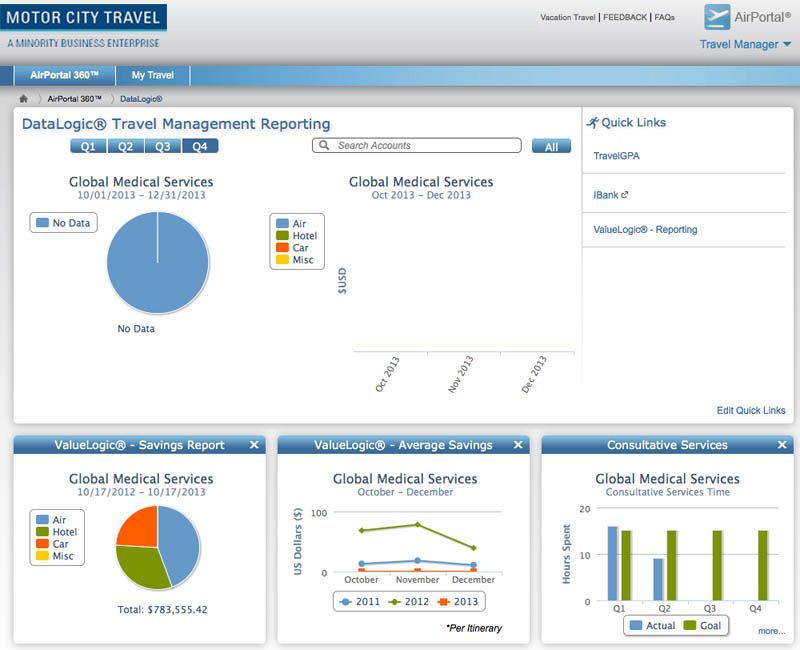Image resolution: width=800 pixels, height=650 pixels.
Task: Select the Q3 quarter tab
Action: tap(163, 146)
